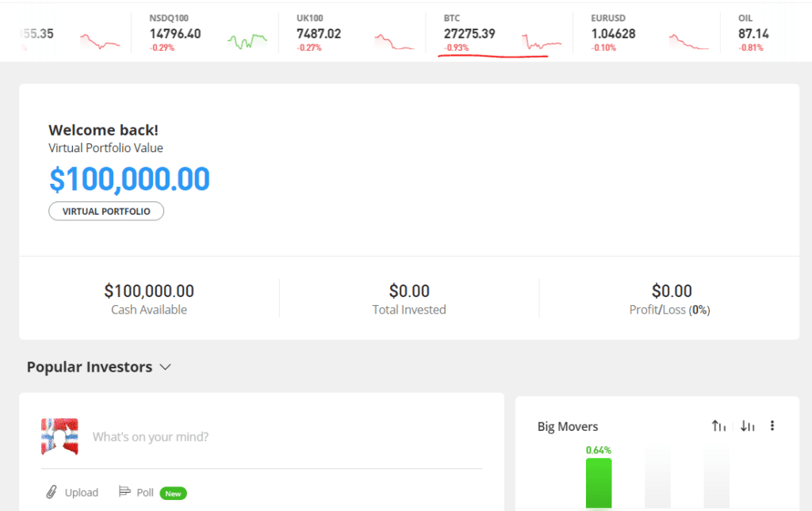Expand the Popular Investors dropdown
812x511 pixels.
(x=165, y=368)
